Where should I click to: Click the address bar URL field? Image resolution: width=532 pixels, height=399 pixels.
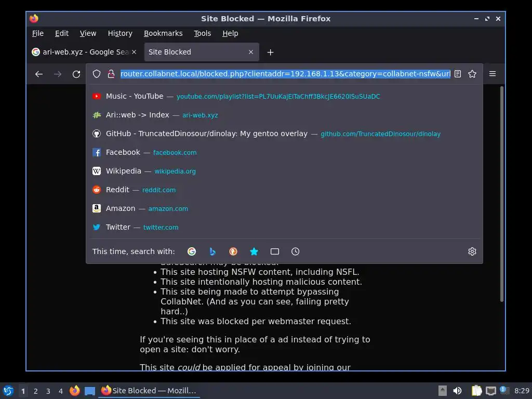[x=285, y=74]
